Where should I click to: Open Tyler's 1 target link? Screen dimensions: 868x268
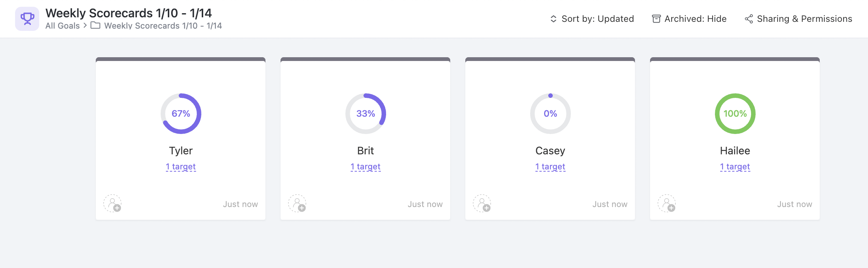coord(181,167)
